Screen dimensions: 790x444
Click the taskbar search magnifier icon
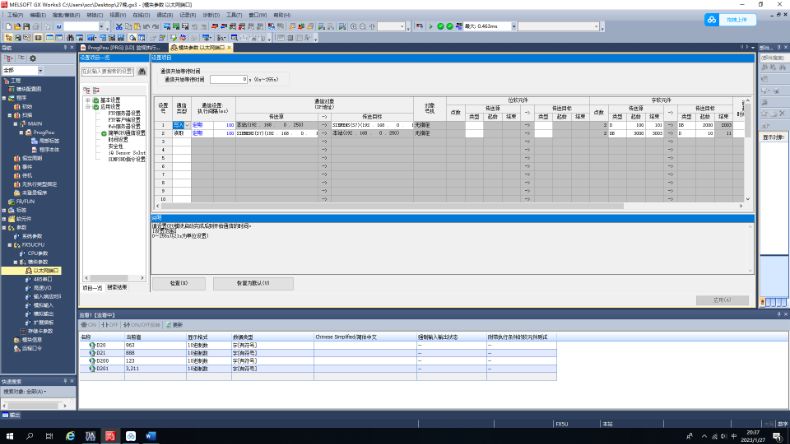(x=29, y=436)
